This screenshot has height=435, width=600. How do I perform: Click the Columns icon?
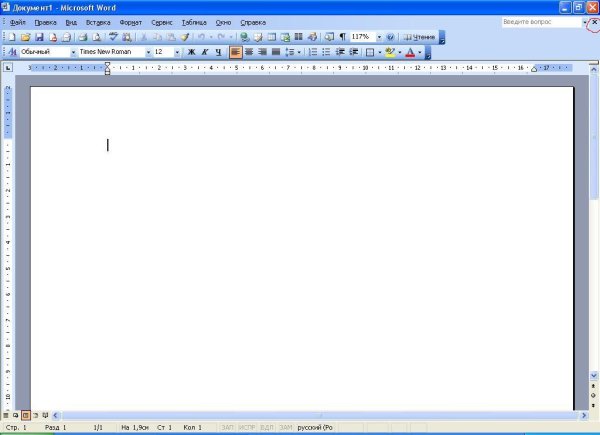pos(298,37)
